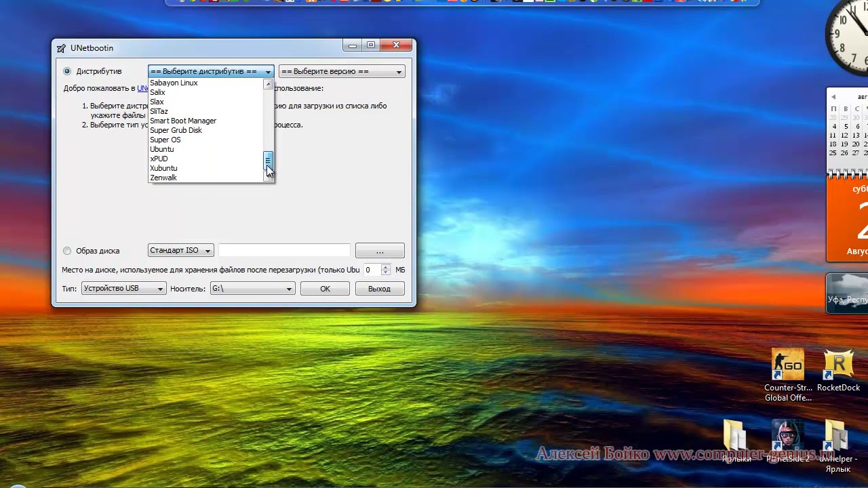868x488 pixels.
Task: Open the Выберите версию dropdown
Action: 342,71
